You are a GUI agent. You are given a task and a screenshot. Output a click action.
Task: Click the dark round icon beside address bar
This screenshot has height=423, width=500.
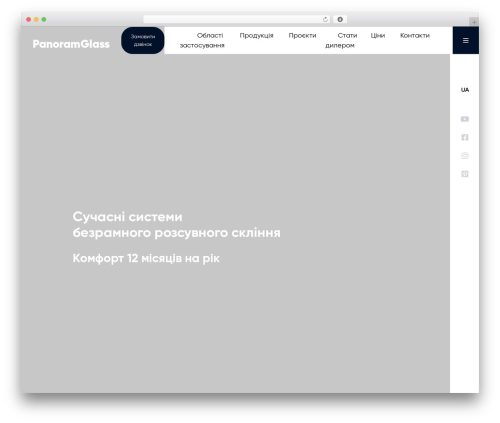[340, 19]
